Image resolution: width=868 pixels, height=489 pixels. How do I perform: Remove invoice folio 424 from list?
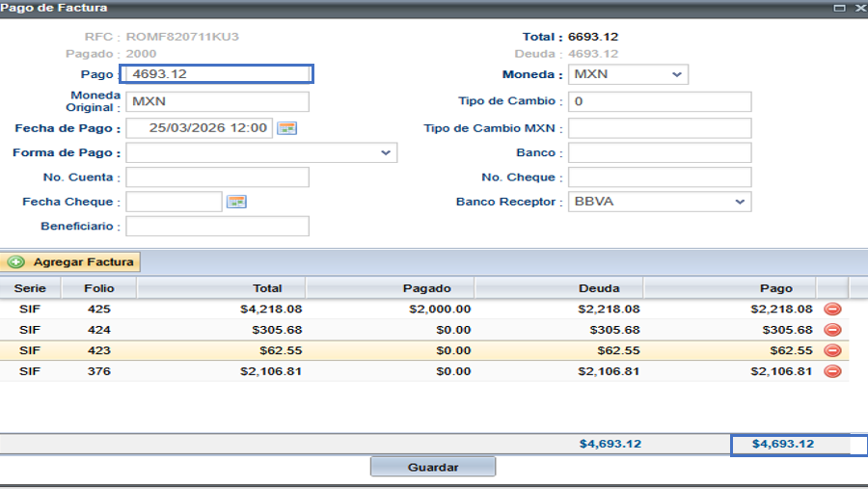[x=832, y=330]
